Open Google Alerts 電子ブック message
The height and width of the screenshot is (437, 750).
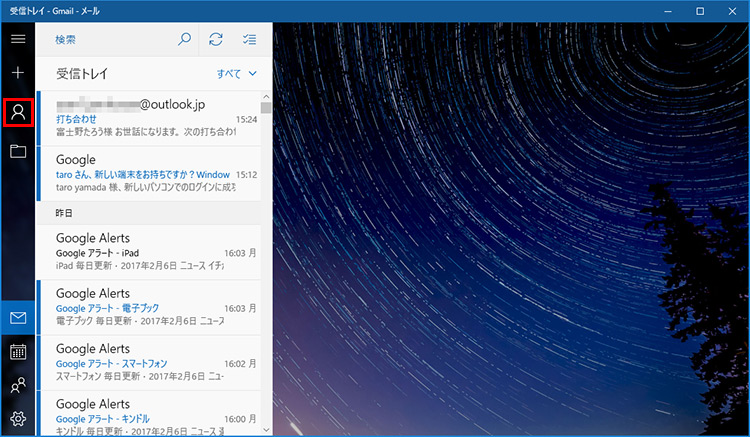(x=147, y=307)
